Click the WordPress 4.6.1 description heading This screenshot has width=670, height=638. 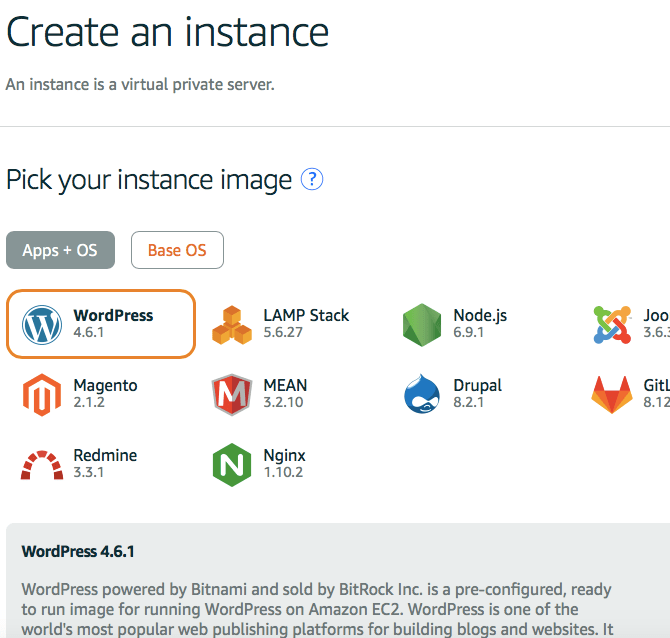point(78,551)
